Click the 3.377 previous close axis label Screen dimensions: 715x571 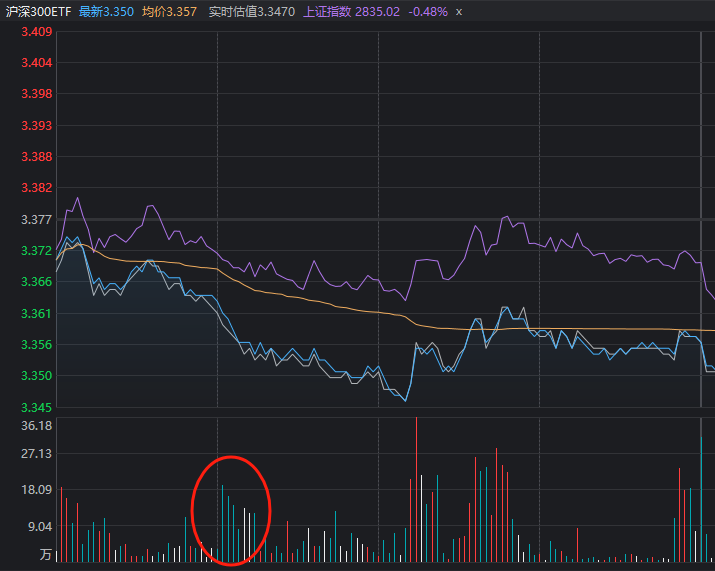tap(37, 219)
